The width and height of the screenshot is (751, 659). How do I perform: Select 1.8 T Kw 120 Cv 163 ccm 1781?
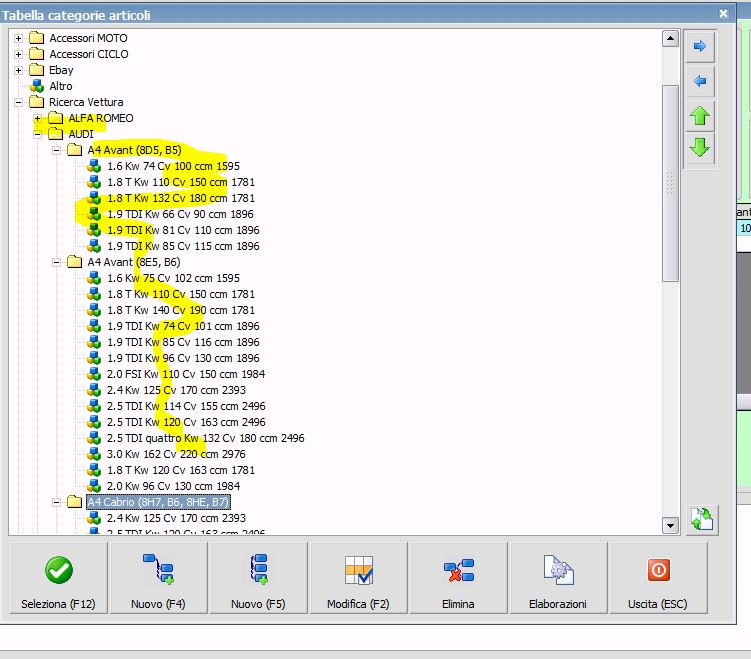181,470
